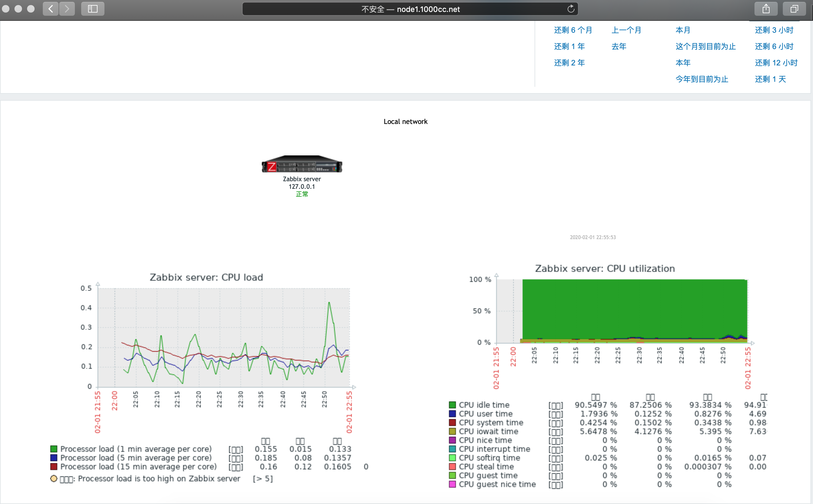
Task: Select 还剩 12 小时 time range
Action: pos(776,63)
